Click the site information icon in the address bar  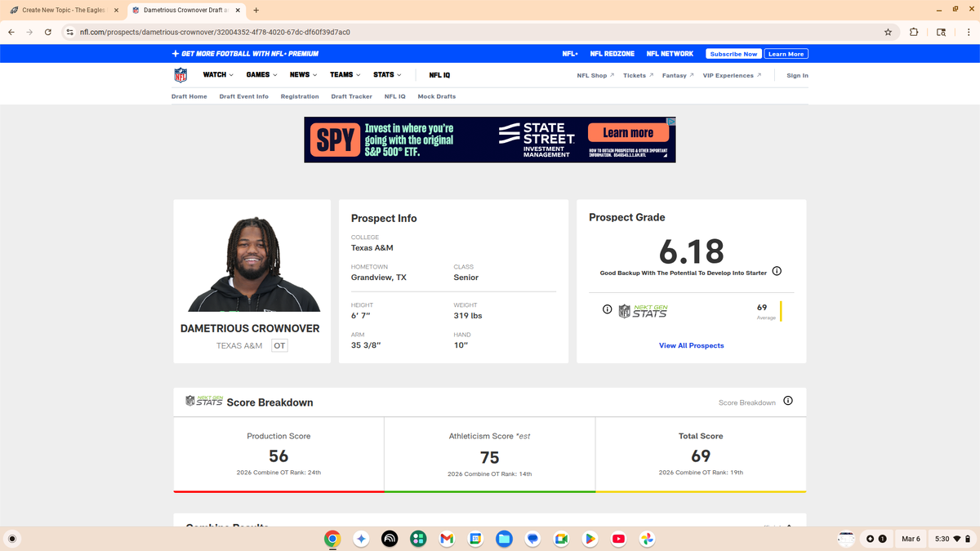pyautogui.click(x=69, y=32)
